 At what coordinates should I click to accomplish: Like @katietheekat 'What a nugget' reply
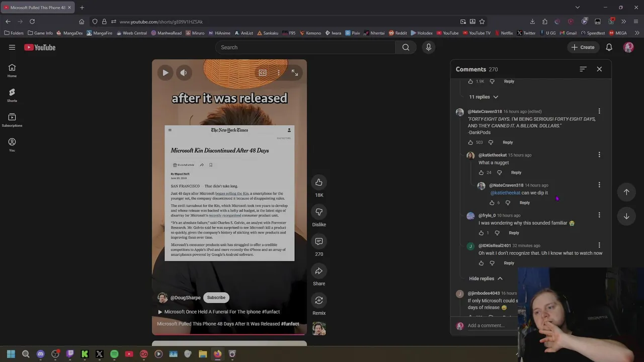(481, 172)
